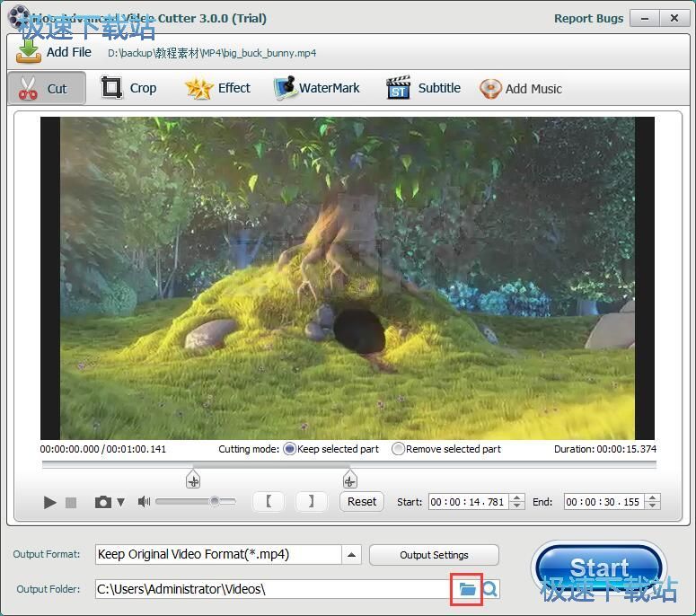Open the Add Music tab
696x616 pixels.
coord(521,88)
